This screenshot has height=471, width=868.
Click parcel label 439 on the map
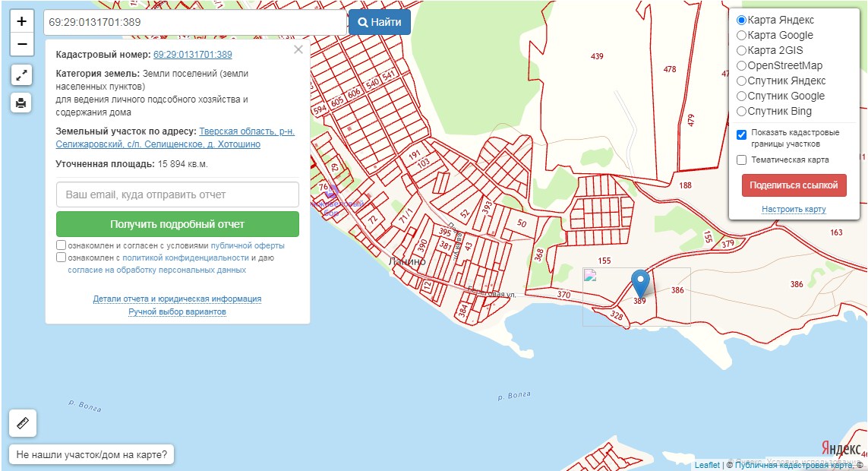[597, 56]
